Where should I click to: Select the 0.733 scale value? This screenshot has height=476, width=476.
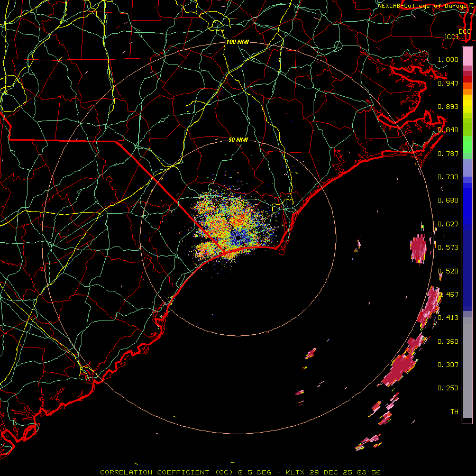(448, 177)
